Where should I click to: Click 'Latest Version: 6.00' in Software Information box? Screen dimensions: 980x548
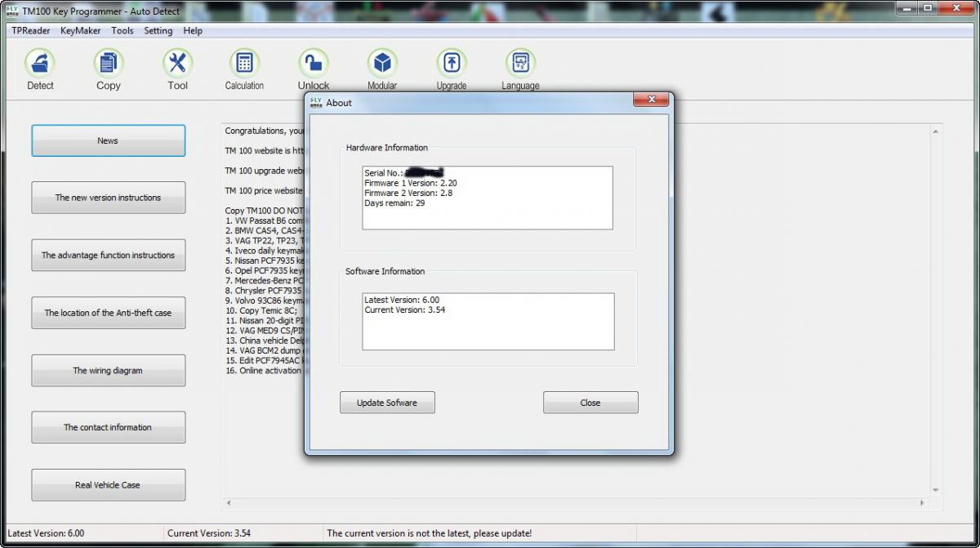click(x=402, y=300)
